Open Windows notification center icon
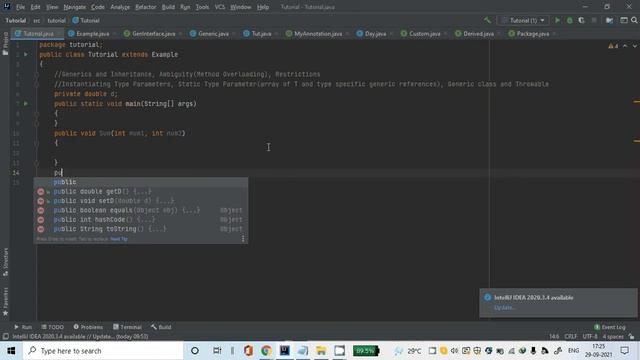Image resolution: width=640 pixels, height=360 pixels. point(624,351)
